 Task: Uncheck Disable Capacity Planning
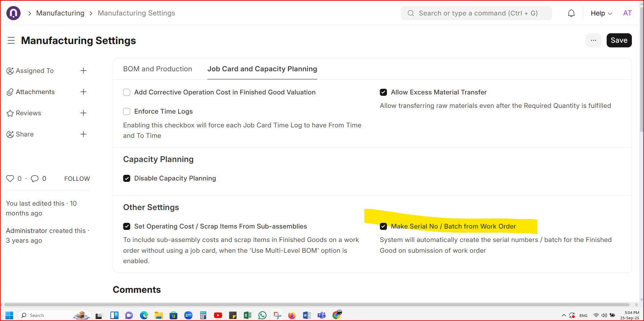[127, 178]
